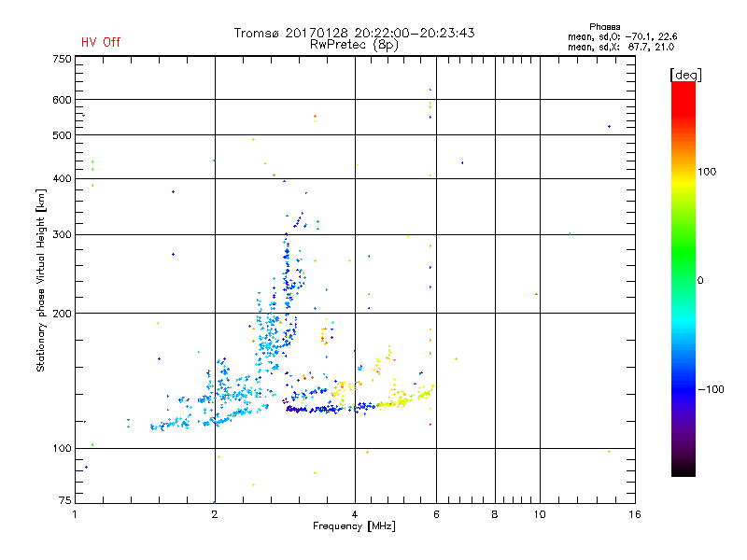The width and height of the screenshot is (747, 560).
Task: Click the 'Phases' header text
Action: coord(604,27)
